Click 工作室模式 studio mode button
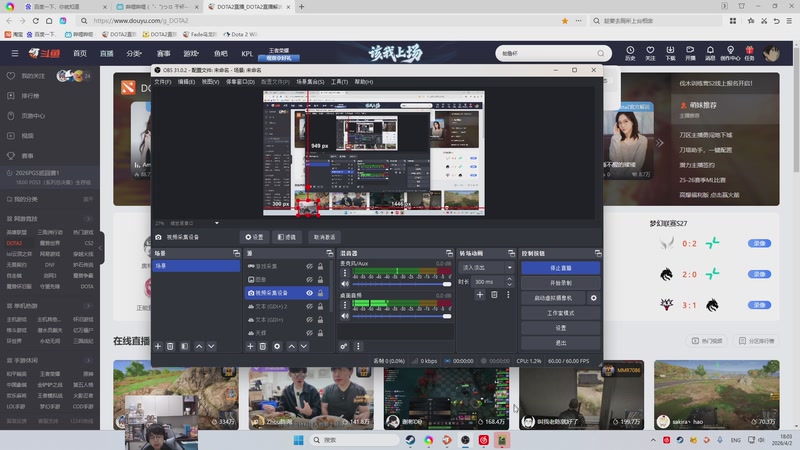 coord(561,313)
